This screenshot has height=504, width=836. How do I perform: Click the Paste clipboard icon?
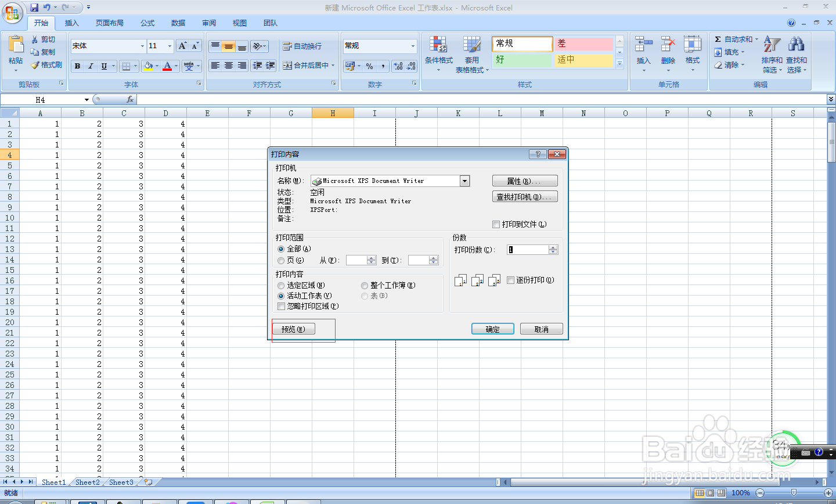click(x=16, y=45)
